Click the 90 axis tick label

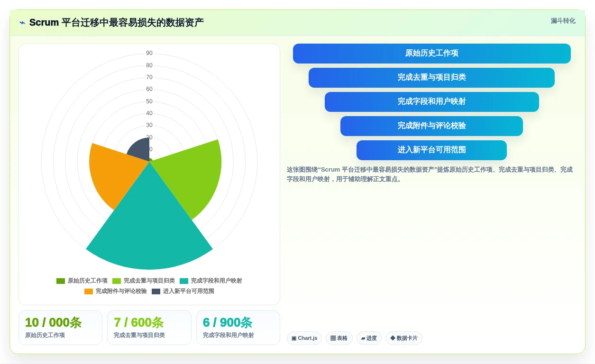point(149,53)
